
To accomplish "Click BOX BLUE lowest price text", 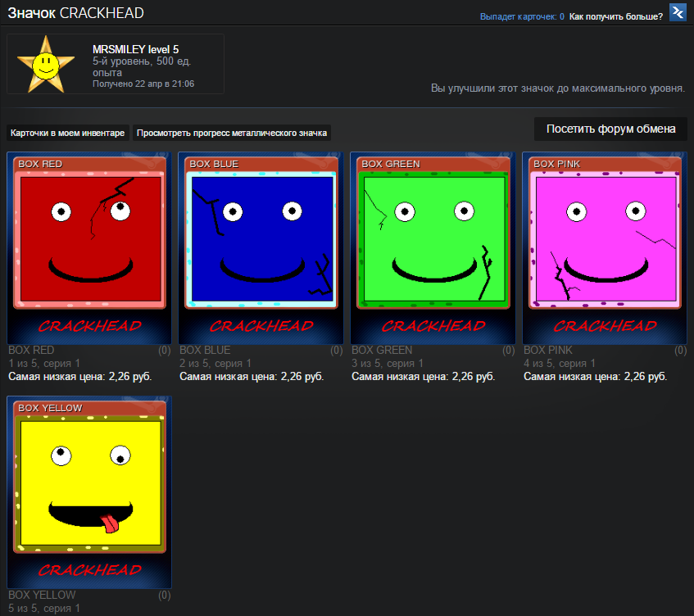I will [x=252, y=377].
